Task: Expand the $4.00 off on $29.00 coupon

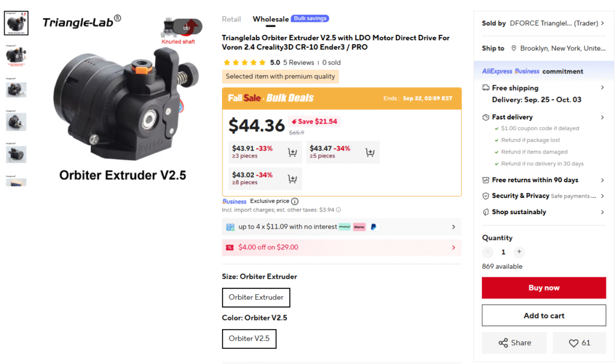Action: (x=454, y=247)
